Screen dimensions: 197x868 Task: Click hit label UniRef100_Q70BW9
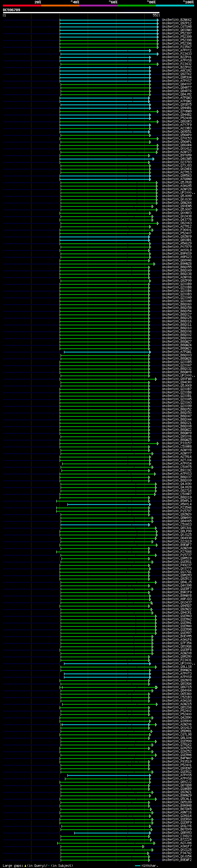[177, 111]
